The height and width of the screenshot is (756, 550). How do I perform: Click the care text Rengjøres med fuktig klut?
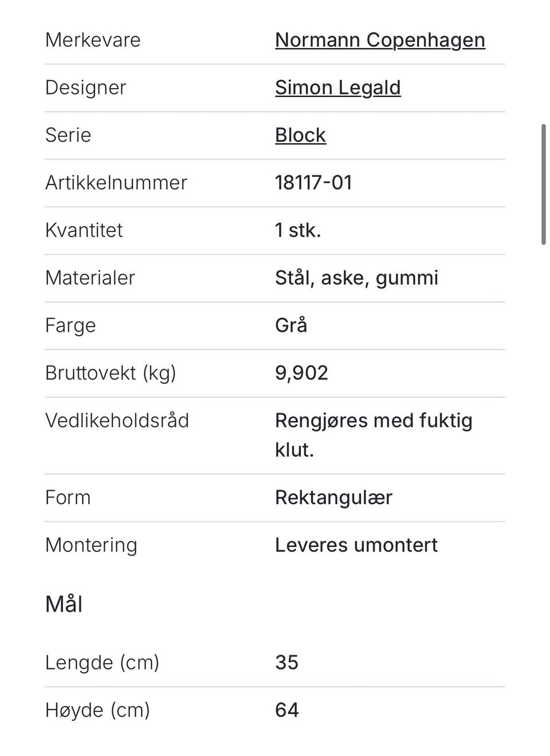374,435
